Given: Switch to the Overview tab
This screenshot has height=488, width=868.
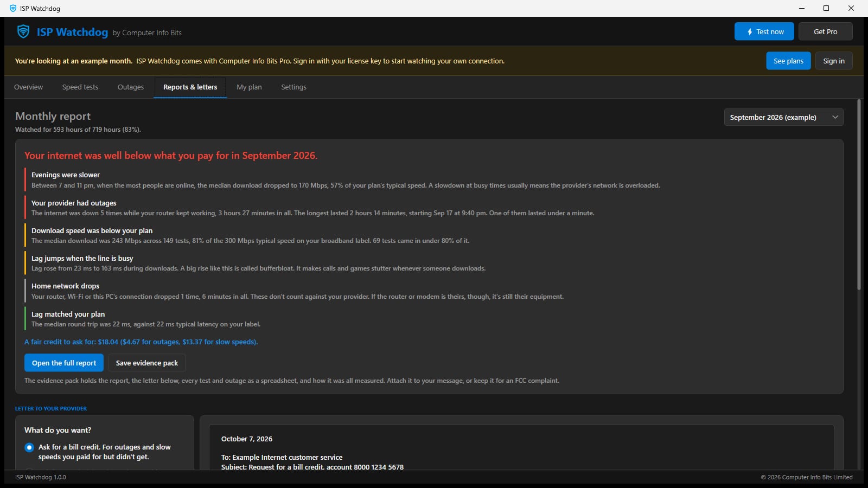Looking at the screenshot, I should [x=28, y=87].
